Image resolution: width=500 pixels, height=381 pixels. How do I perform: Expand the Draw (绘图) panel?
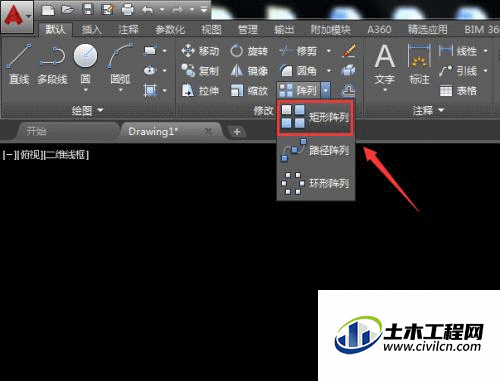pyautogui.click(x=87, y=110)
